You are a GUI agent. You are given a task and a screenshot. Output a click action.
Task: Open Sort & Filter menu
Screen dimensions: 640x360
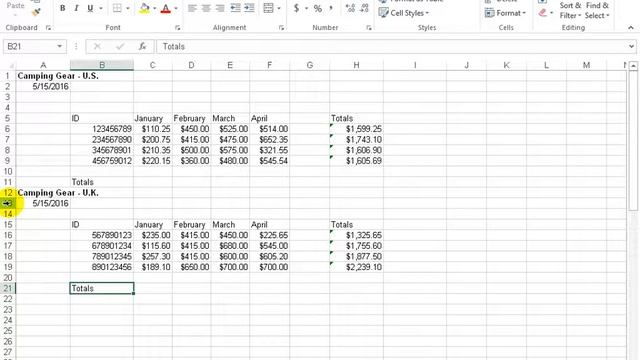(570, 11)
